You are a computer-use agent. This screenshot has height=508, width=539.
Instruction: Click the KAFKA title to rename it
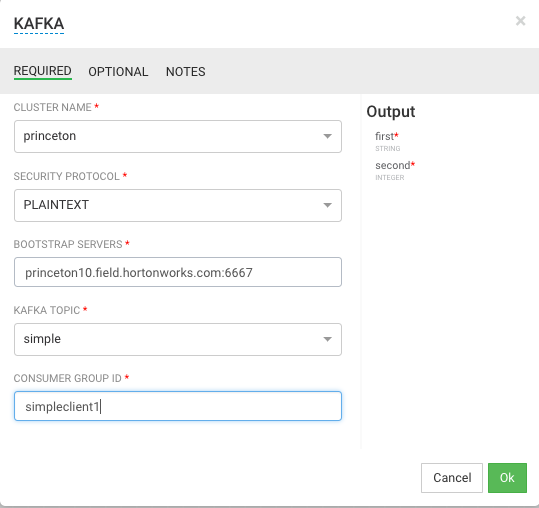39,24
